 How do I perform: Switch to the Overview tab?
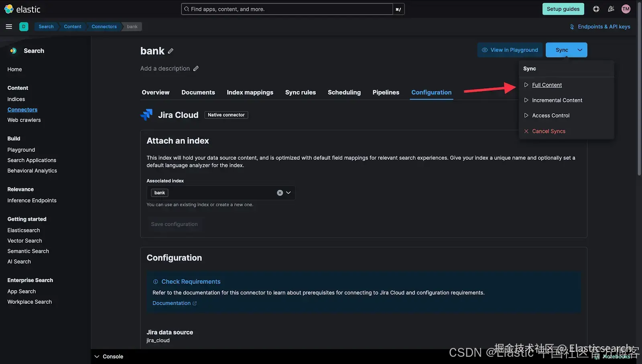coord(156,92)
